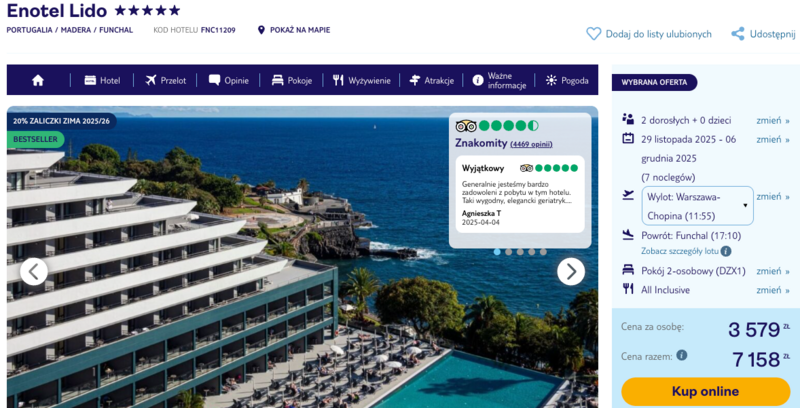Open the Pogoda weather tab
This screenshot has width=800, height=408.
tap(567, 80)
